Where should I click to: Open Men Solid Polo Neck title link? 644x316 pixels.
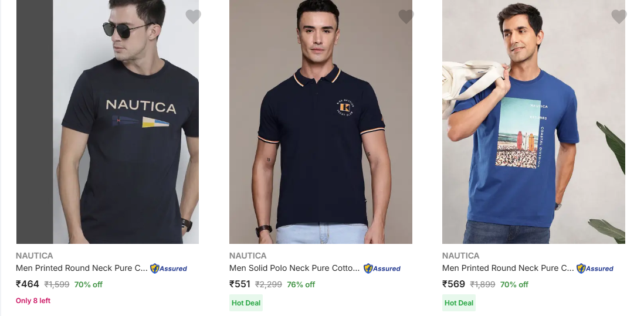[294, 268]
